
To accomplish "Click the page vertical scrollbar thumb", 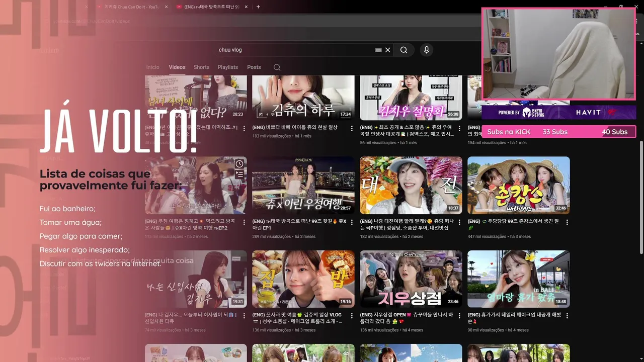I will coord(640,196).
